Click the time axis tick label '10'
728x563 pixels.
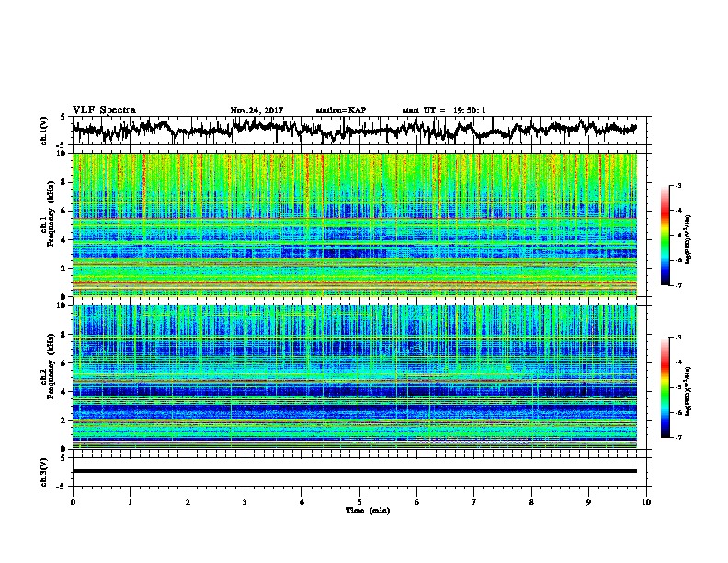coord(646,502)
